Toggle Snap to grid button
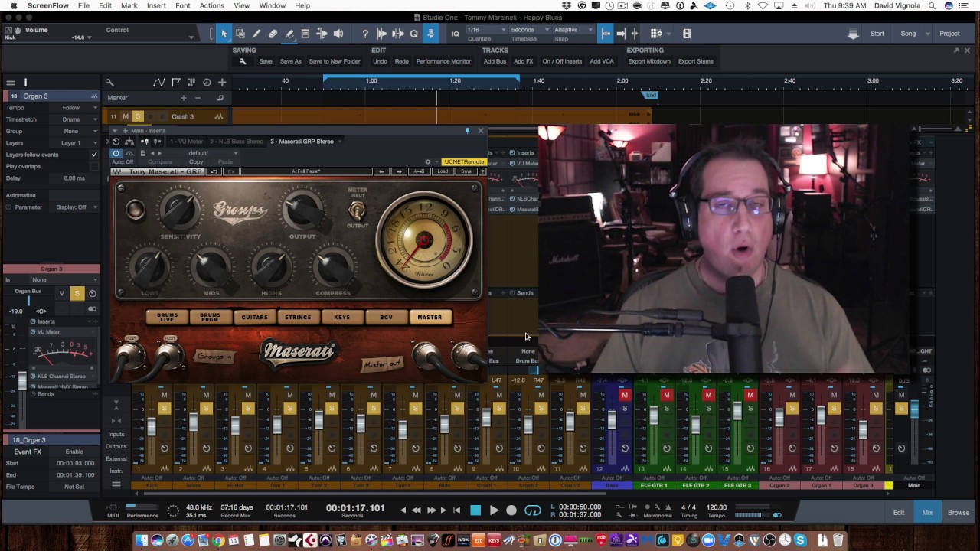 point(606,34)
